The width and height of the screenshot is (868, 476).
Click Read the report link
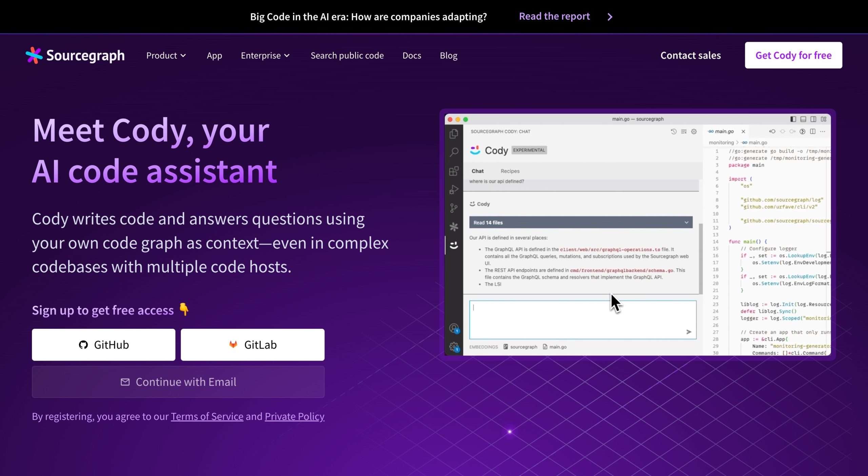point(554,16)
